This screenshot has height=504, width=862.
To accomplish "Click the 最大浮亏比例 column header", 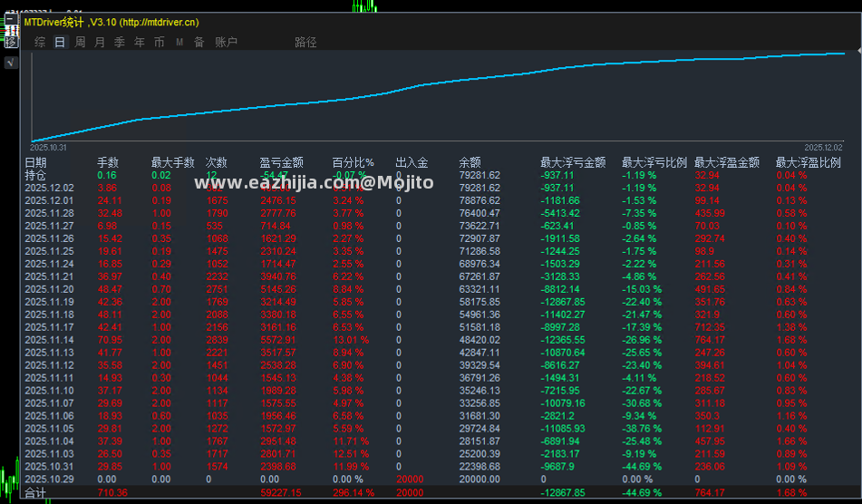I will pyautogui.click(x=654, y=162).
